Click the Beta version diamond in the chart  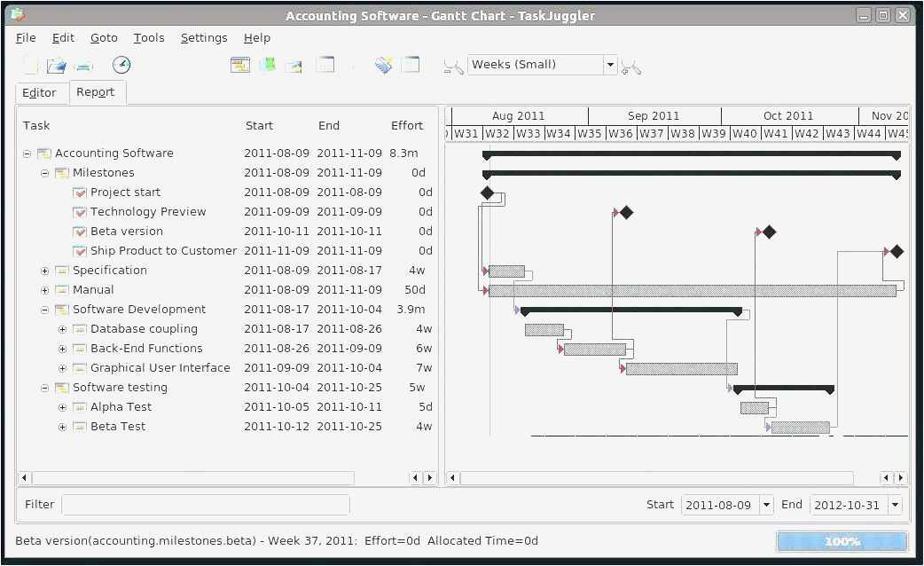[x=769, y=232]
